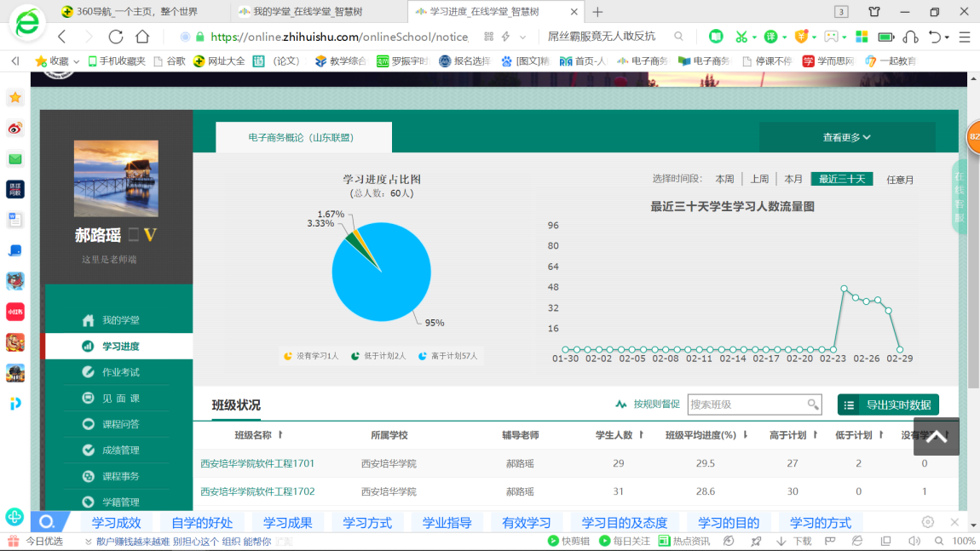Click the 导出实时数据 button

(x=888, y=405)
